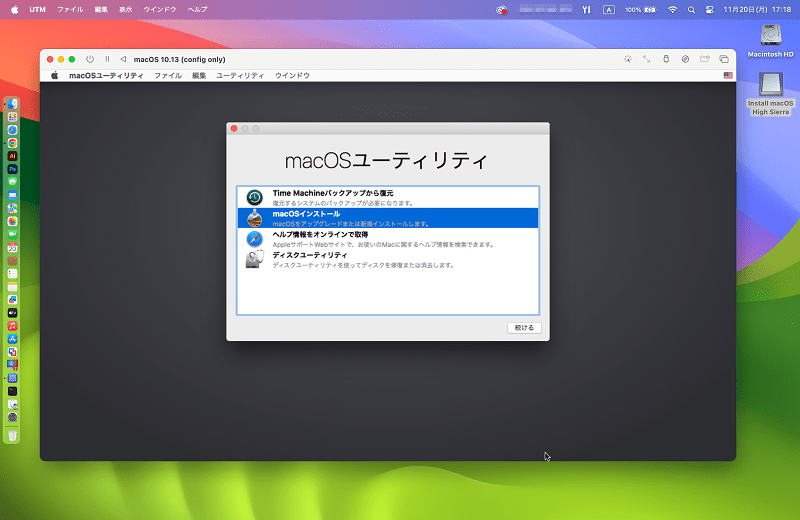Open Adobe Photoshop from the dock
The image size is (800, 520).
(12, 169)
